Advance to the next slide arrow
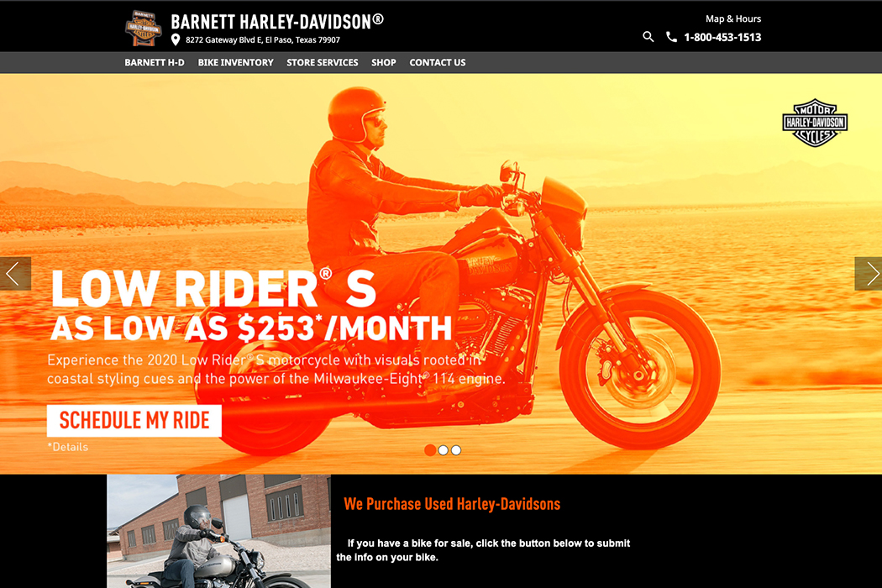Image resolution: width=882 pixels, height=588 pixels. point(868,274)
